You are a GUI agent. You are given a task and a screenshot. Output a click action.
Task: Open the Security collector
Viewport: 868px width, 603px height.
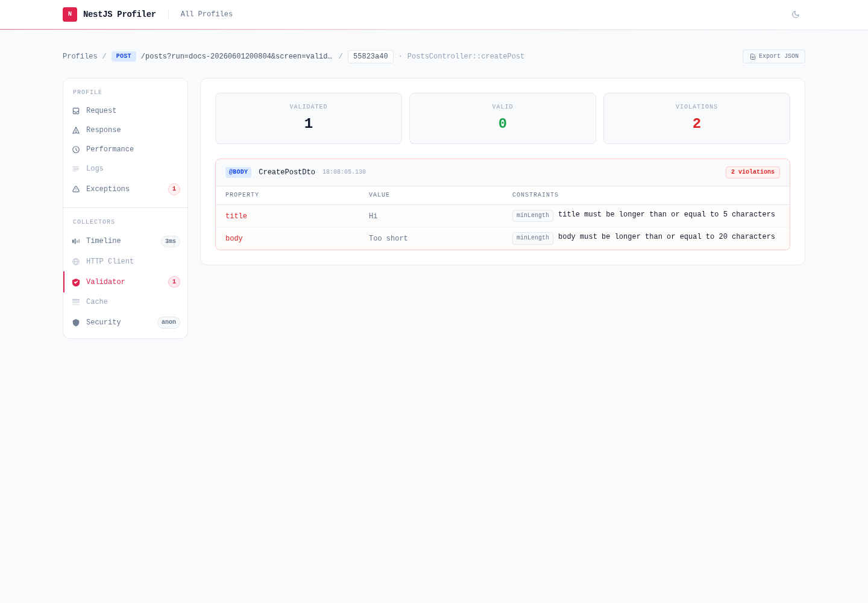point(125,323)
